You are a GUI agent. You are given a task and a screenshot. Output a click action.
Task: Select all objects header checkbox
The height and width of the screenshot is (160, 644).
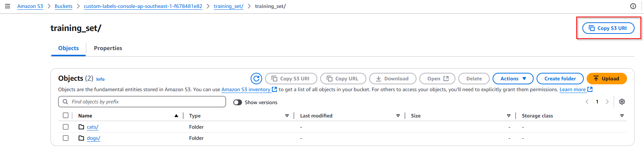tap(66, 115)
